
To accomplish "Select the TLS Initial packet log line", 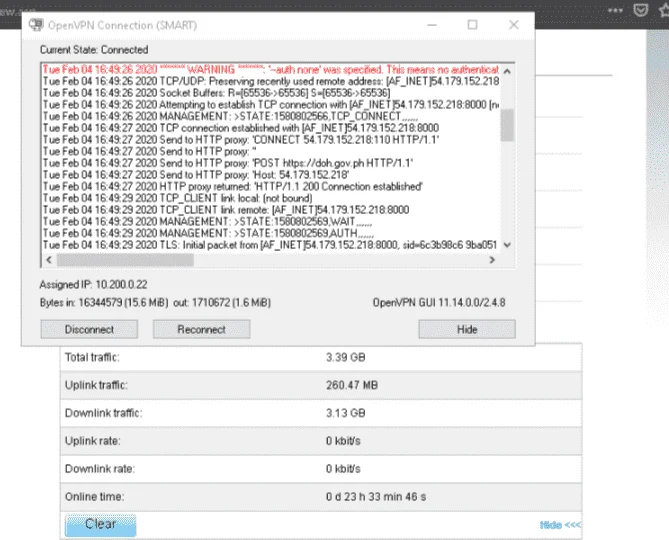I will pos(270,245).
